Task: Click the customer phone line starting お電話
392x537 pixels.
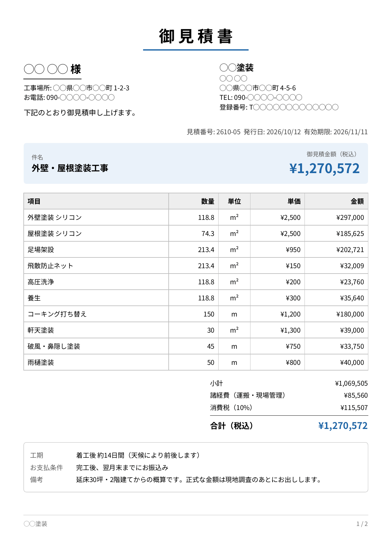Action: coord(69,97)
